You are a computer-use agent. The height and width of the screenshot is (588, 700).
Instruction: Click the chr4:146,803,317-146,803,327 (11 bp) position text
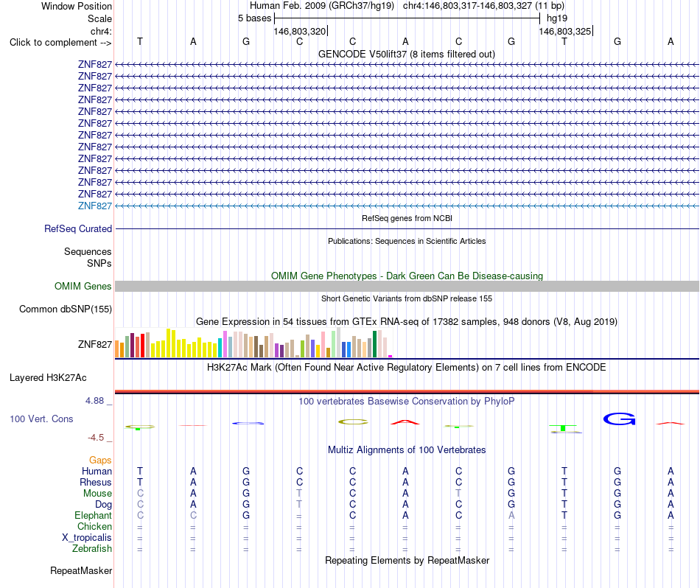click(x=483, y=6)
